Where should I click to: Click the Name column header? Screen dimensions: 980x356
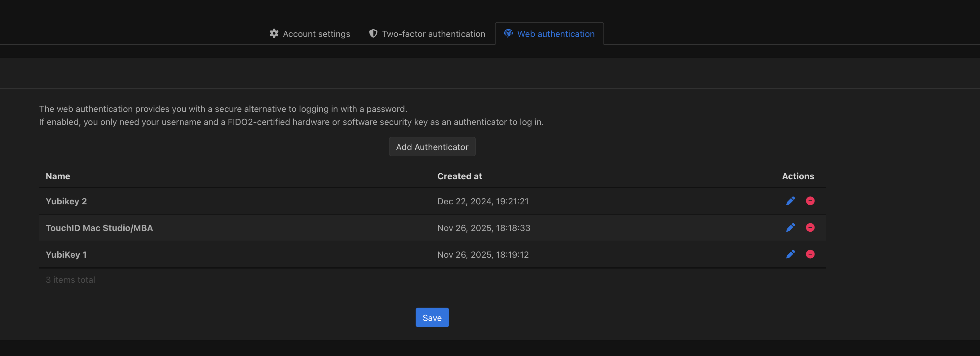(58, 176)
